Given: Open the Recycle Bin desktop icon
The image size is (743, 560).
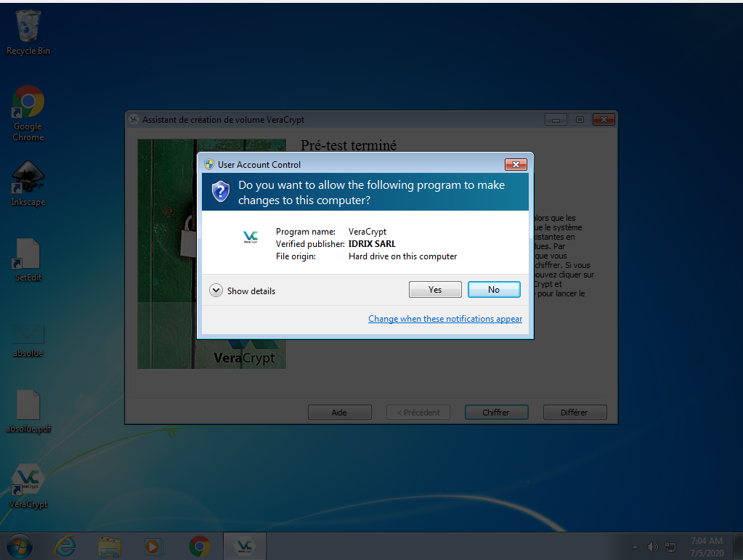Looking at the screenshot, I should pos(28,32).
